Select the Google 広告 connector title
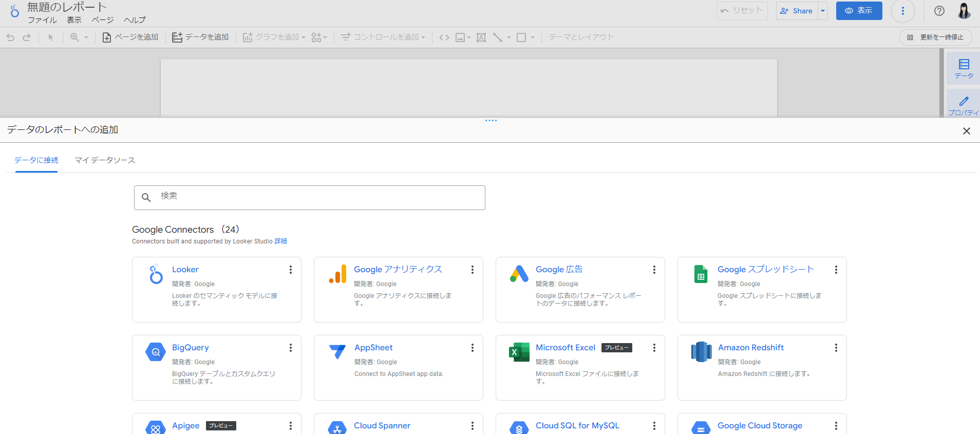This screenshot has width=980, height=434. (559, 270)
